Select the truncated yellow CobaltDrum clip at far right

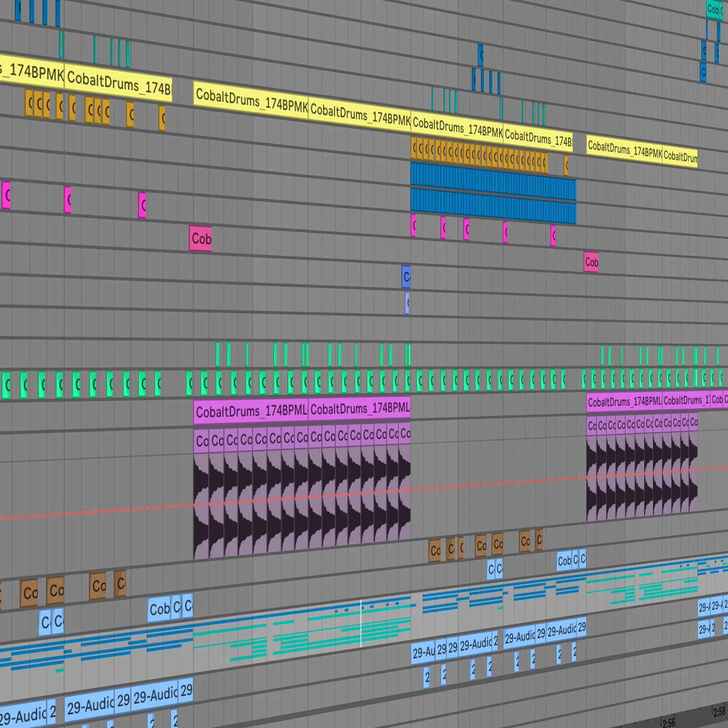pos(680,157)
